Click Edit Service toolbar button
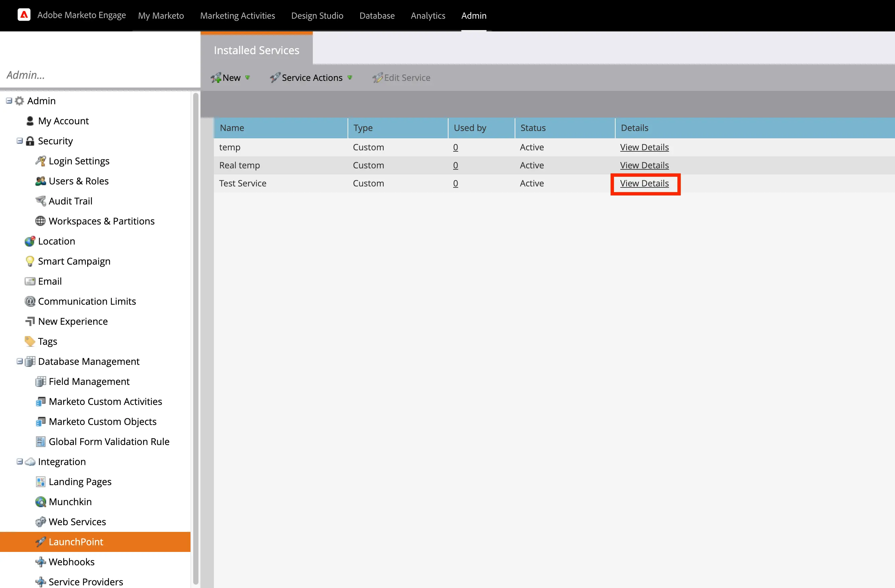 pos(402,78)
